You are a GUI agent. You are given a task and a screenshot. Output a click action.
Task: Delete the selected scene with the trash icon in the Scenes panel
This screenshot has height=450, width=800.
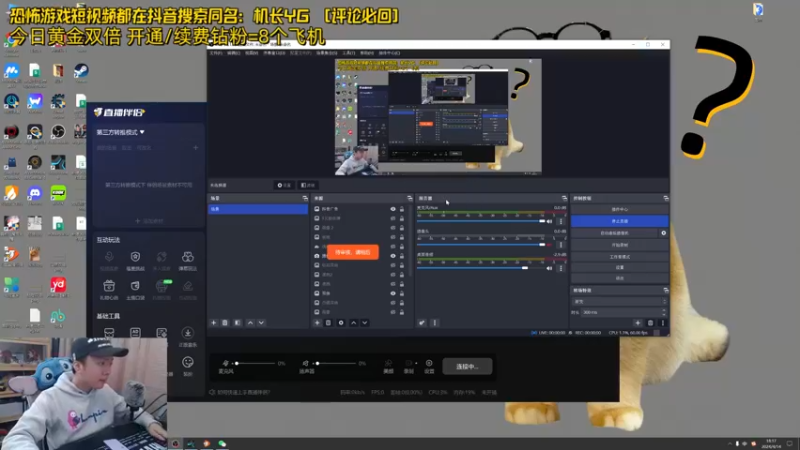pyautogui.click(x=225, y=322)
